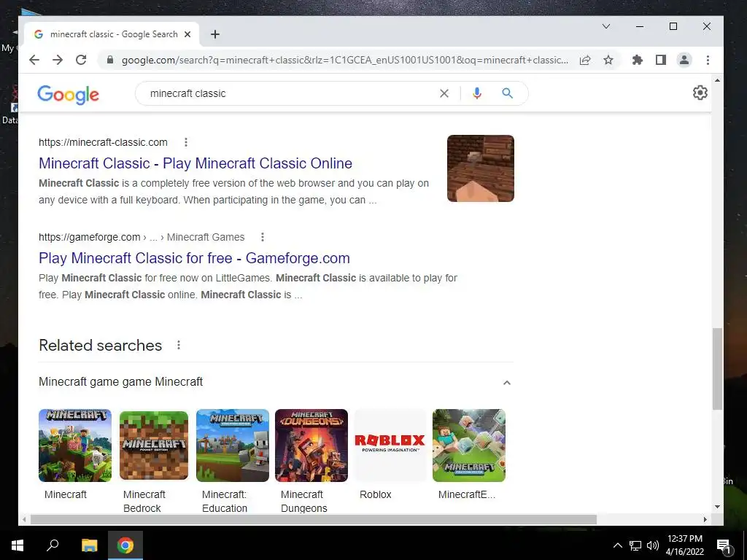The height and width of the screenshot is (560, 747).
Task: Open Play Minecraft Classic Gameforge link
Action: [x=194, y=257]
